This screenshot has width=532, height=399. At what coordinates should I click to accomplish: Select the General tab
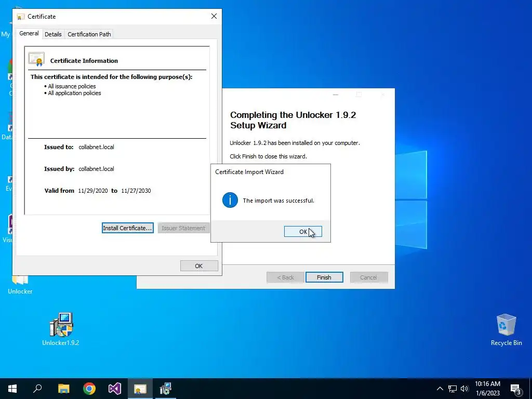coord(29,33)
